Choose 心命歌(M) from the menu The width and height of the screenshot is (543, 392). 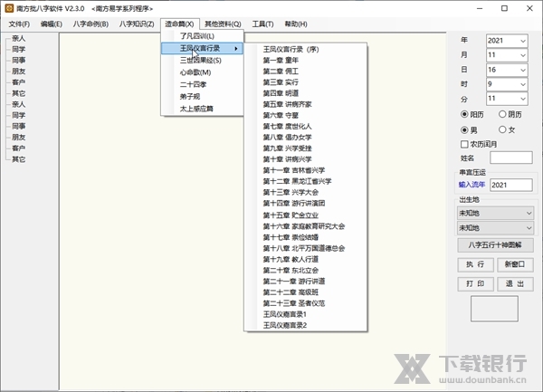tap(202, 72)
